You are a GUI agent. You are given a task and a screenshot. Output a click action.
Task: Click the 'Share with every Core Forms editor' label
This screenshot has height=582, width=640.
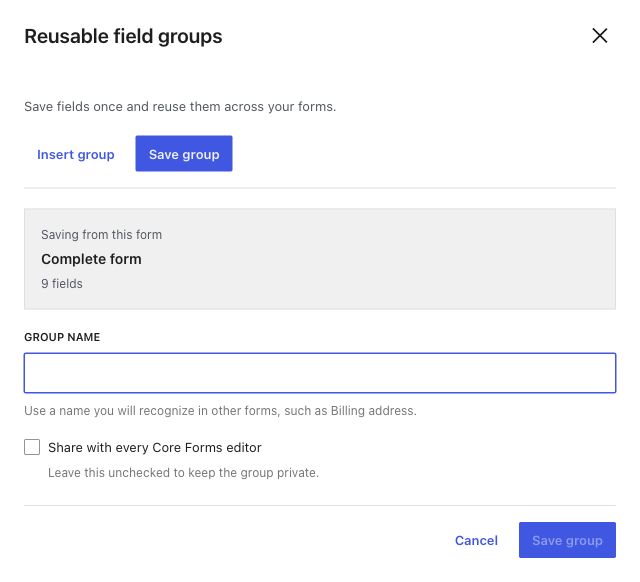pyautogui.click(x=155, y=448)
